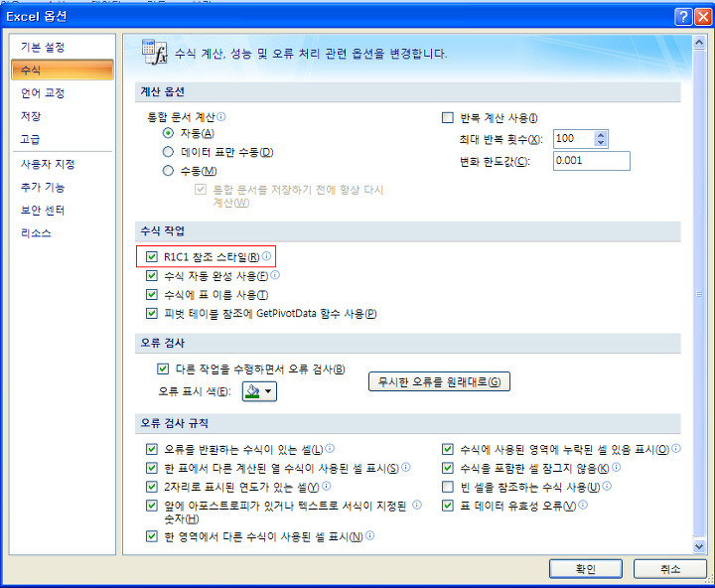Open 추가 기능 category
715x588 pixels.
click(x=63, y=187)
